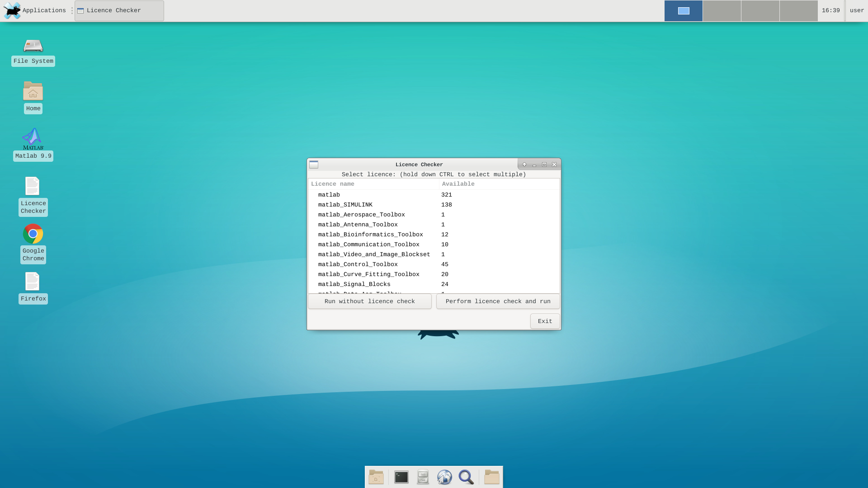Viewport: 868px width, 488px height.
Task: Click the Licence Checker taskbar item
Action: pos(119,10)
